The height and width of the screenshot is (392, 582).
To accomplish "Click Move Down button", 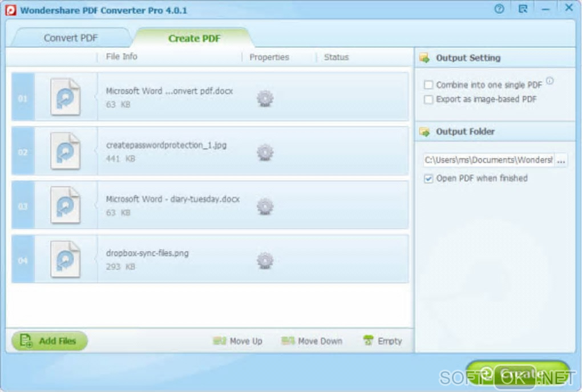I will pos(312,341).
